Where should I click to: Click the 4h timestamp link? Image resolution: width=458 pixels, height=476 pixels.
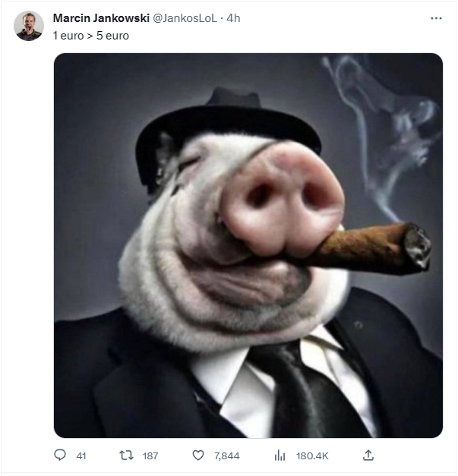click(233, 18)
